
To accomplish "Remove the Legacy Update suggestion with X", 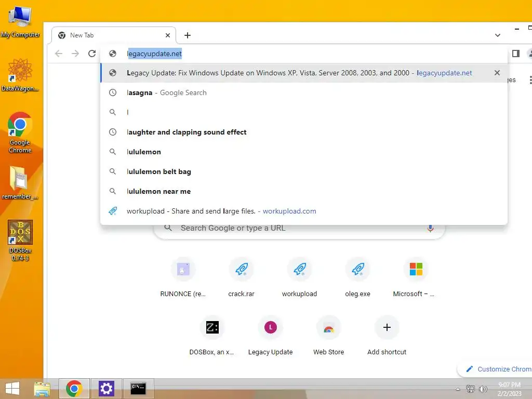I will (497, 73).
